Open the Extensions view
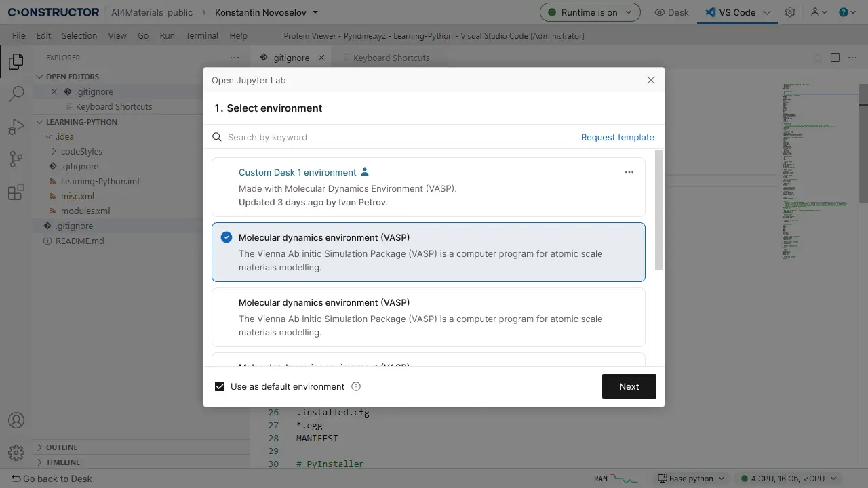868x488 pixels. (16, 192)
